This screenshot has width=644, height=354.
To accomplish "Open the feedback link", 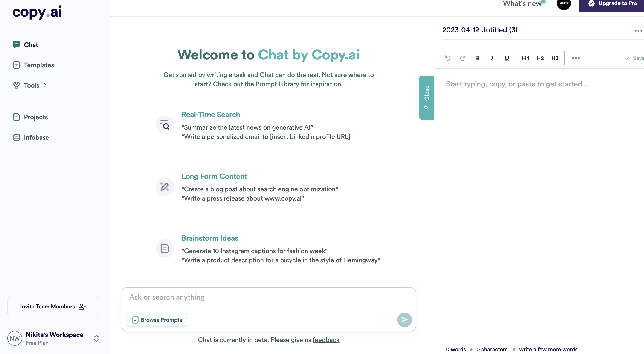I will [326, 340].
